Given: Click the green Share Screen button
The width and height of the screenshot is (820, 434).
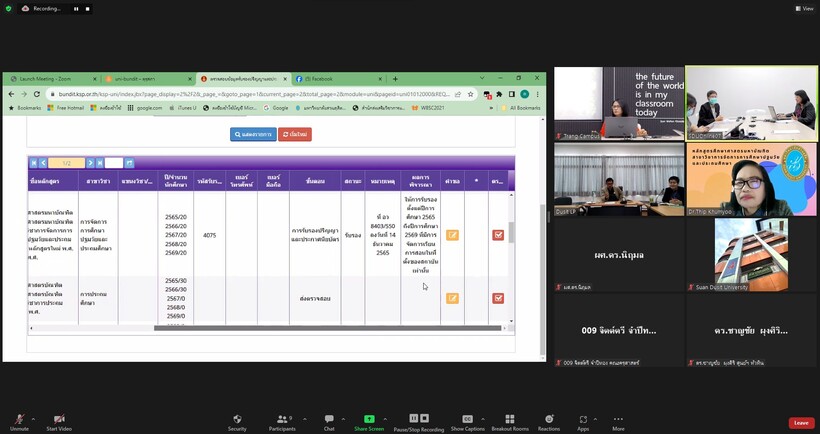Looking at the screenshot, I should click(369, 422).
